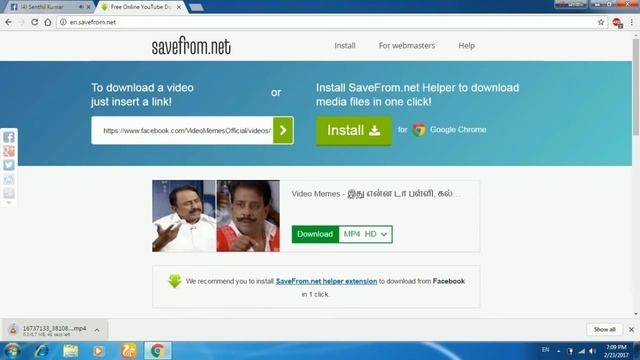Close the downloads bar
This screenshot has height=360, width=640.
631,329
